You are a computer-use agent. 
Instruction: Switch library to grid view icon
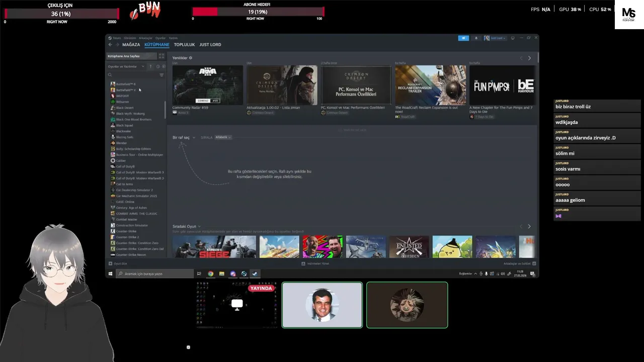coord(162,56)
